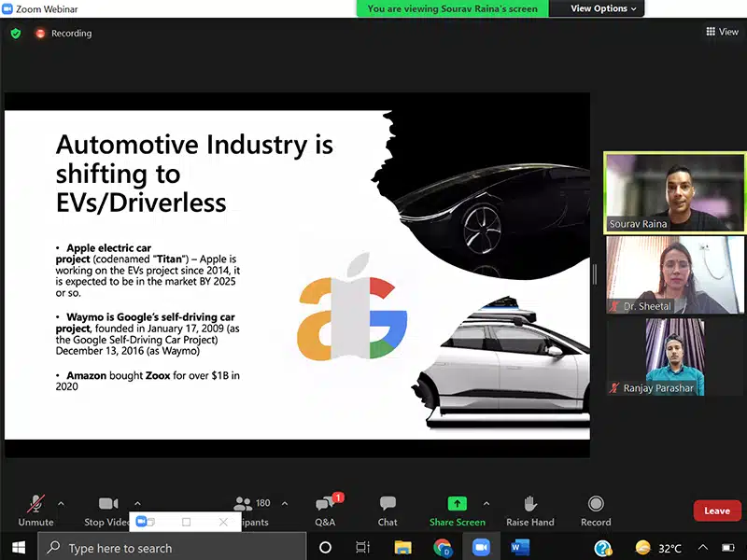This screenshot has height=560, width=747.
Task: Click the Recording indicator
Action: coord(63,34)
